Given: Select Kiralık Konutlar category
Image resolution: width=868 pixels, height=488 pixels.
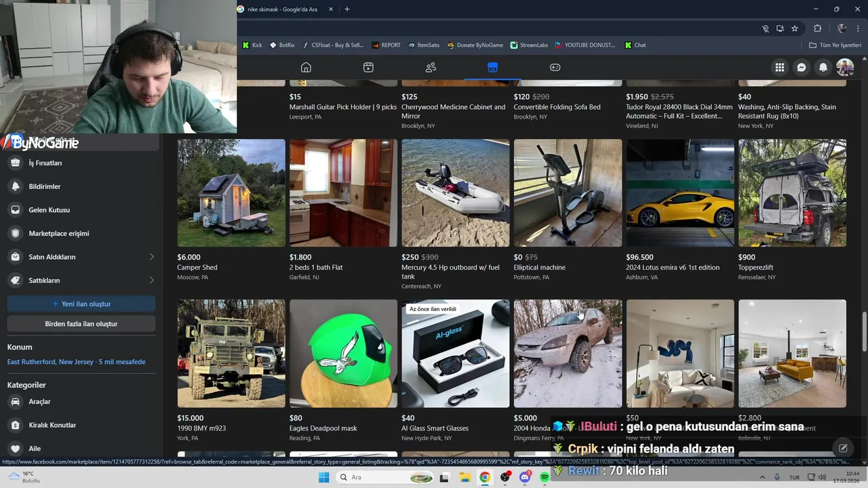Looking at the screenshot, I should pyautogui.click(x=81, y=425).
